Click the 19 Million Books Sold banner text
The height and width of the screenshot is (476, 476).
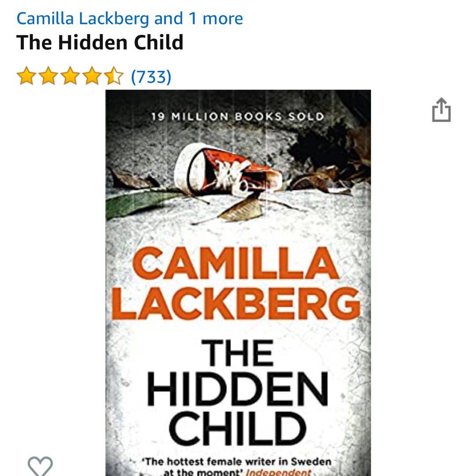[x=238, y=116]
